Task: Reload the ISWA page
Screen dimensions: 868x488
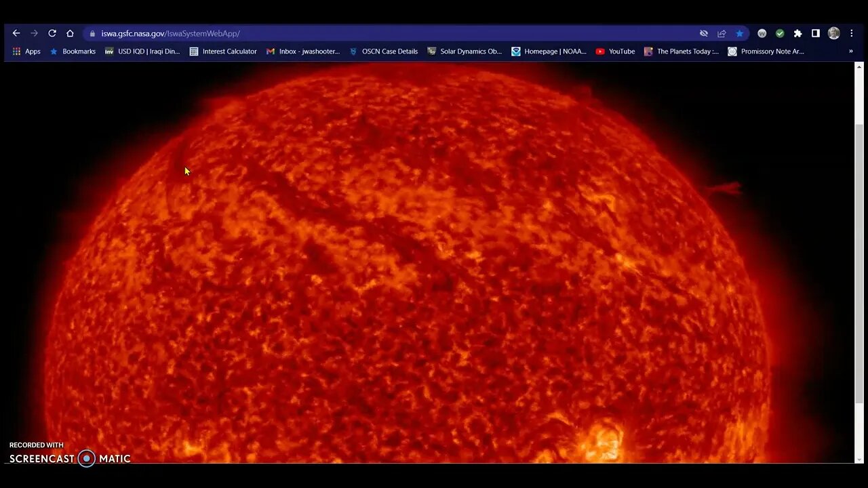Action: click(52, 33)
